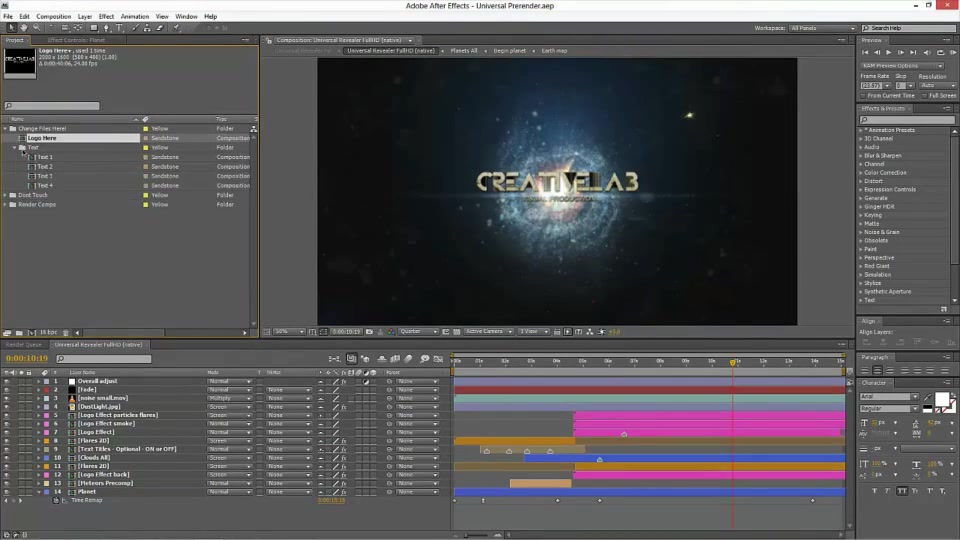
Task: Open RAM Preview Options dropdown
Action: [902, 66]
